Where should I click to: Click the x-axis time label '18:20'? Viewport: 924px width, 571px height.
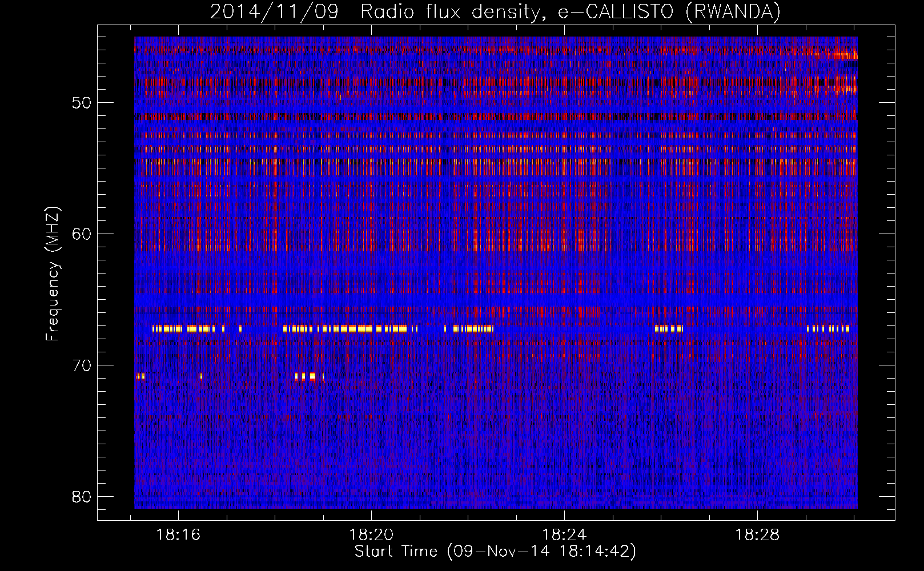372,534
